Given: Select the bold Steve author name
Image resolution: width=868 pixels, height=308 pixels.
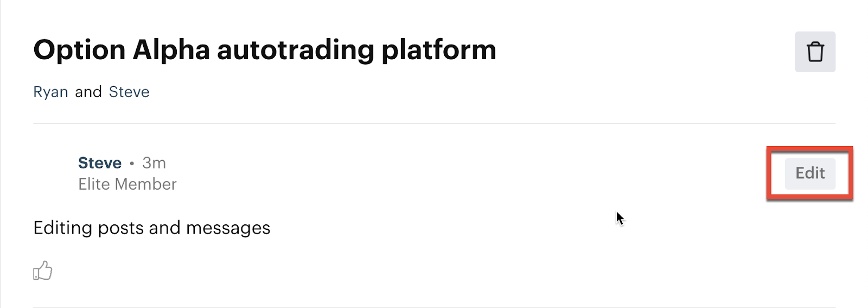Looking at the screenshot, I should tap(100, 163).
